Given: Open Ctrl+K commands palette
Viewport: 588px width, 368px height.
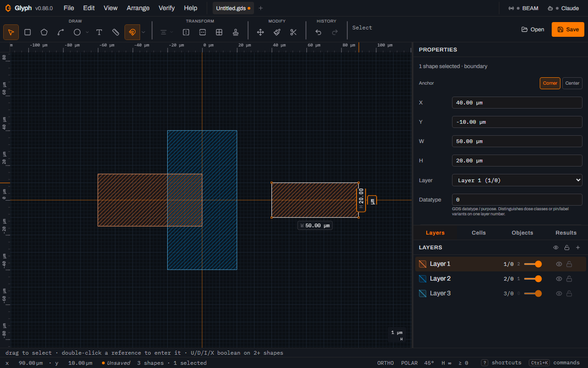Looking at the screenshot, I should coord(554,363).
